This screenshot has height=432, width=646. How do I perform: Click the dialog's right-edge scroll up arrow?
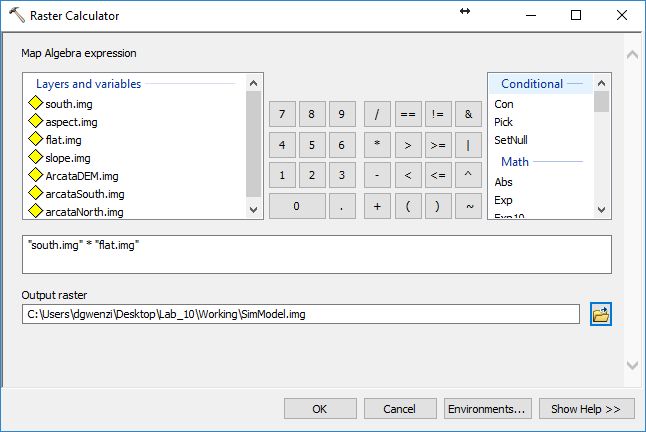click(x=632, y=55)
